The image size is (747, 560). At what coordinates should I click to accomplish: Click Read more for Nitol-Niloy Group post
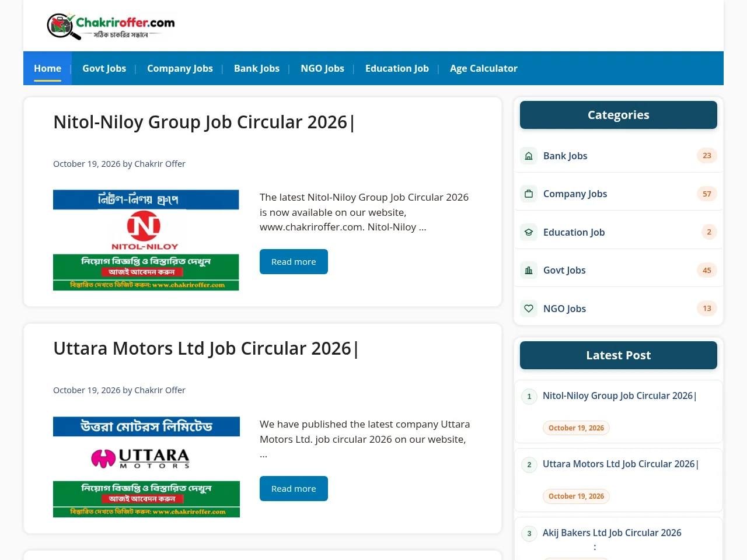pyautogui.click(x=294, y=262)
